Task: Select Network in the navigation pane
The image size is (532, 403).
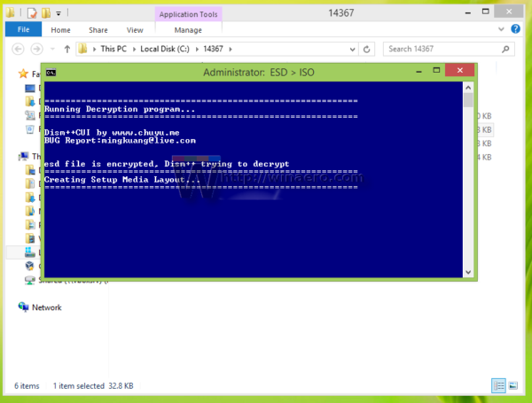Action: (47, 307)
